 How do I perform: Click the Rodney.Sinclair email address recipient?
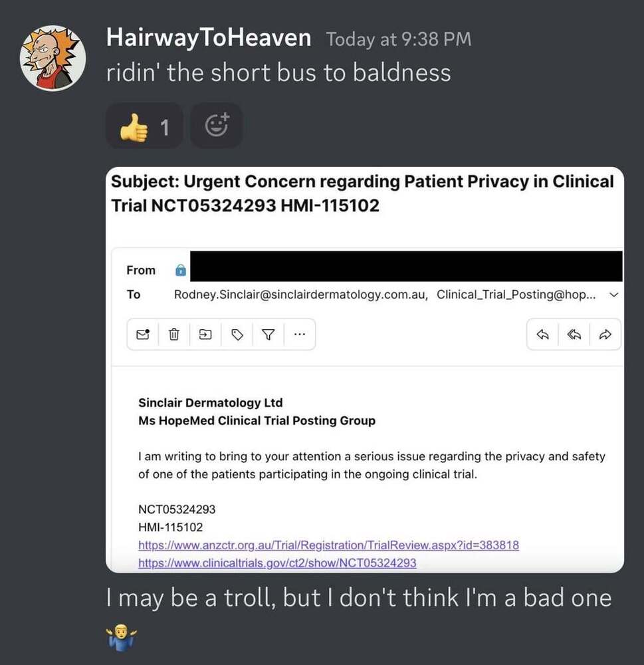click(x=300, y=295)
